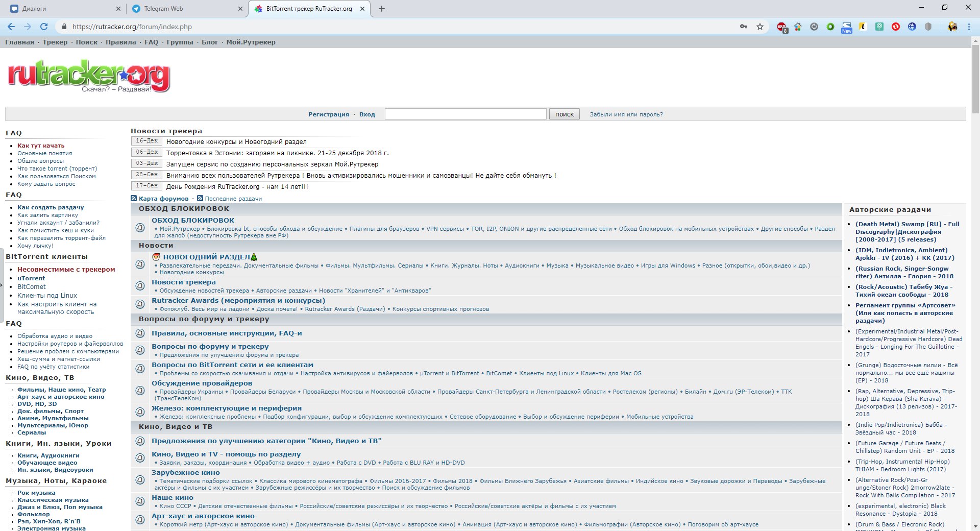Open НОВОГОДНИЙ РАЗДЕЛ forum
The image size is (980, 531).
coord(206,257)
